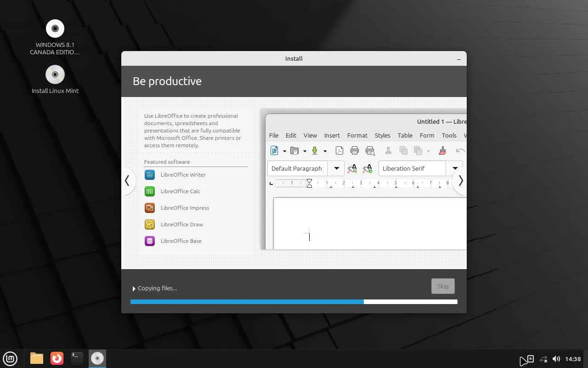Image resolution: width=588 pixels, height=368 pixels.
Task: Click the Liberation Serif font name box
Action: click(x=412, y=168)
